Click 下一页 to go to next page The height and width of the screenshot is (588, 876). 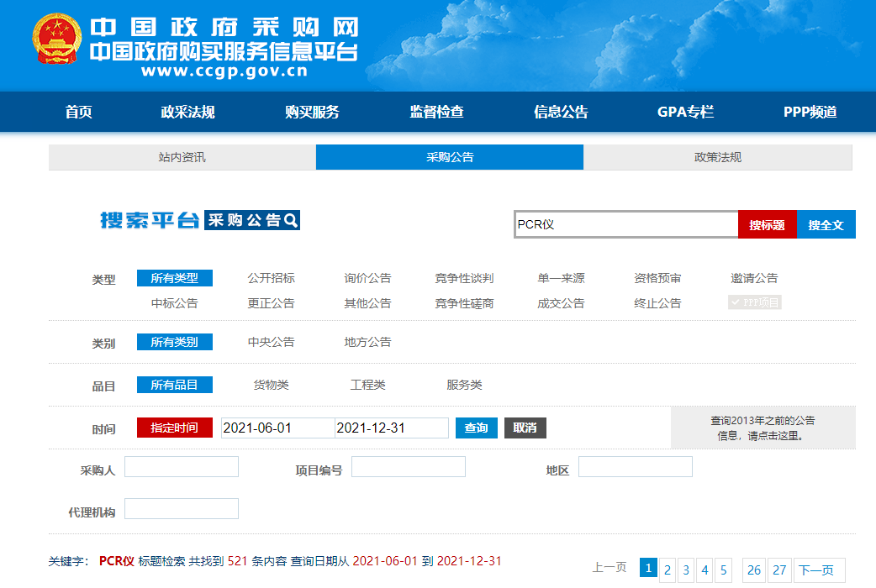[x=815, y=570]
